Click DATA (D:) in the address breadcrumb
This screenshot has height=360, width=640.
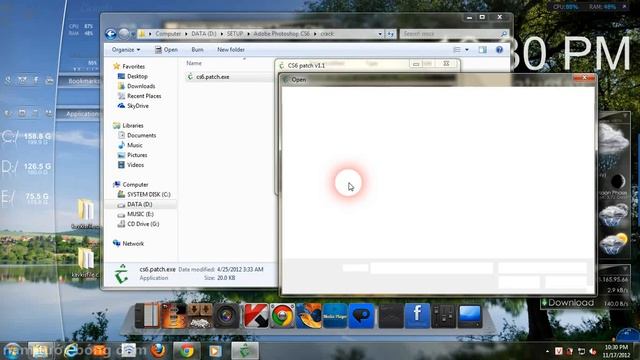tap(204, 34)
